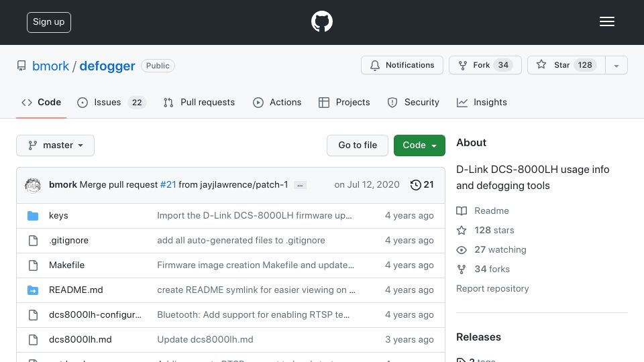The width and height of the screenshot is (644, 362).
Task: Click the commit history clock icon
Action: tap(416, 185)
